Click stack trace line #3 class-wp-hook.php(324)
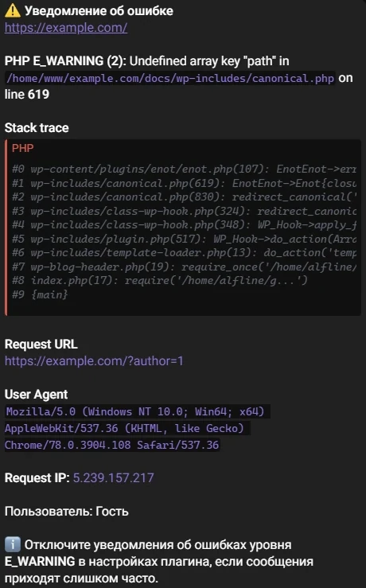The image size is (366, 588). click(185, 211)
